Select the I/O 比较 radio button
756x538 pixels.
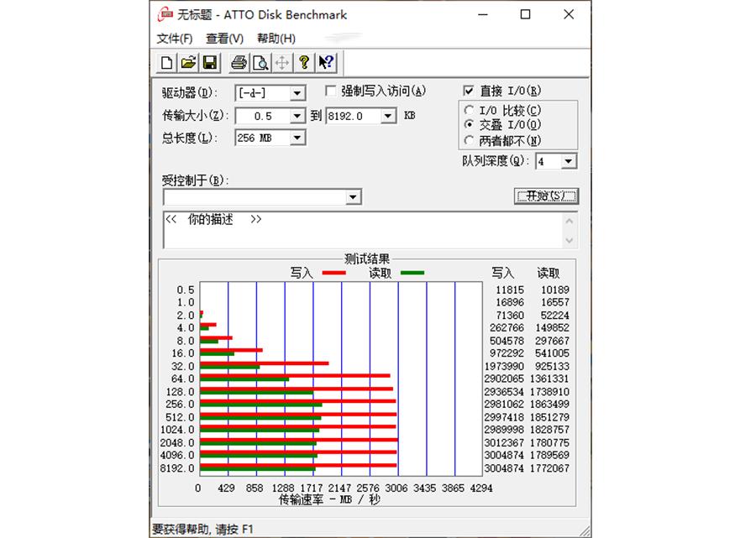[x=469, y=110]
